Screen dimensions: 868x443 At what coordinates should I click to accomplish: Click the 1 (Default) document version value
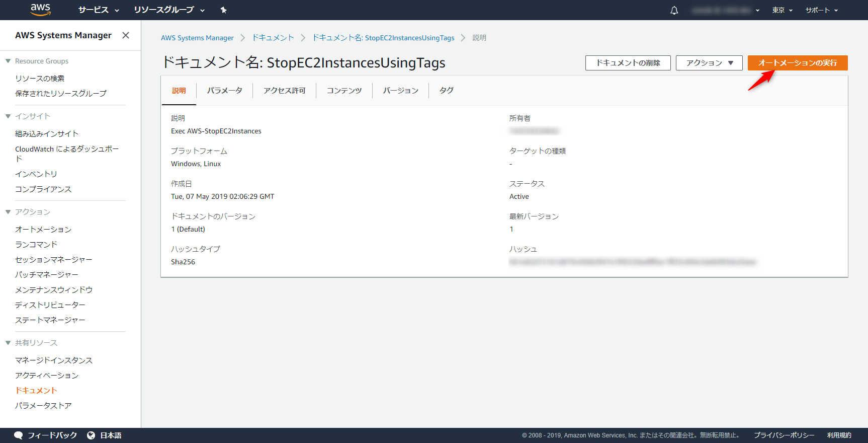tap(188, 230)
